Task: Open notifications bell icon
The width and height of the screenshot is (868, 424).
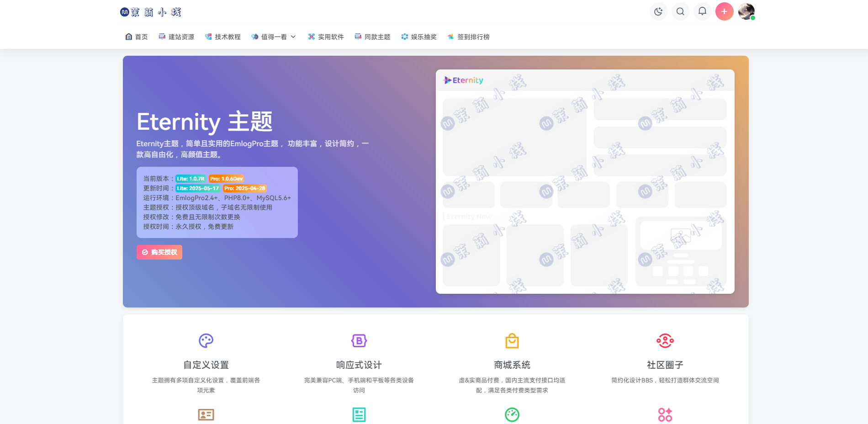Action: click(x=702, y=11)
